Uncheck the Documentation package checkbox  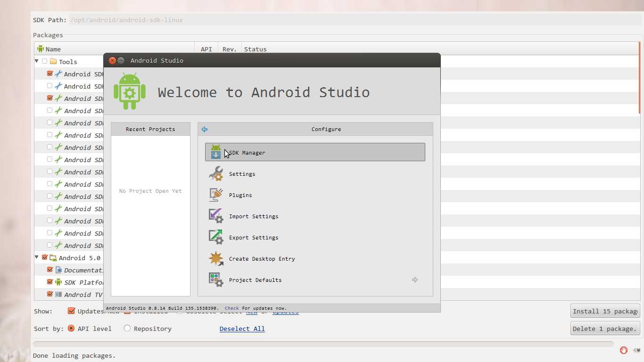tap(50, 270)
